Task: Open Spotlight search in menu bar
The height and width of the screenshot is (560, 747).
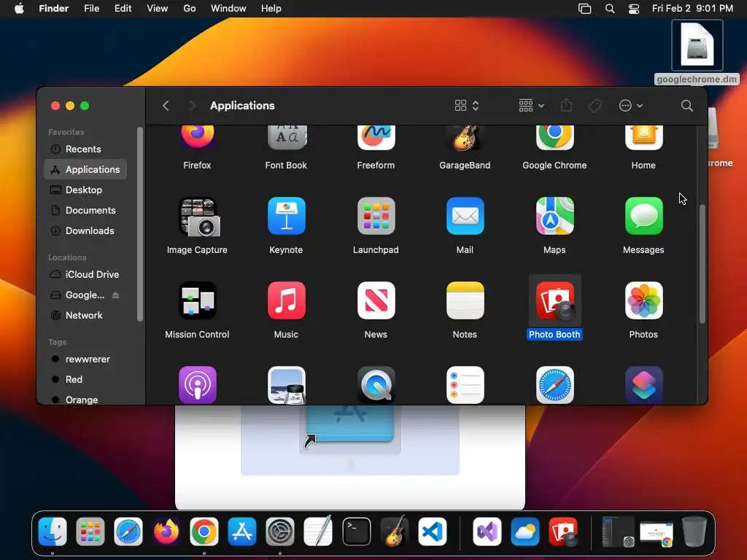Action: point(610,9)
